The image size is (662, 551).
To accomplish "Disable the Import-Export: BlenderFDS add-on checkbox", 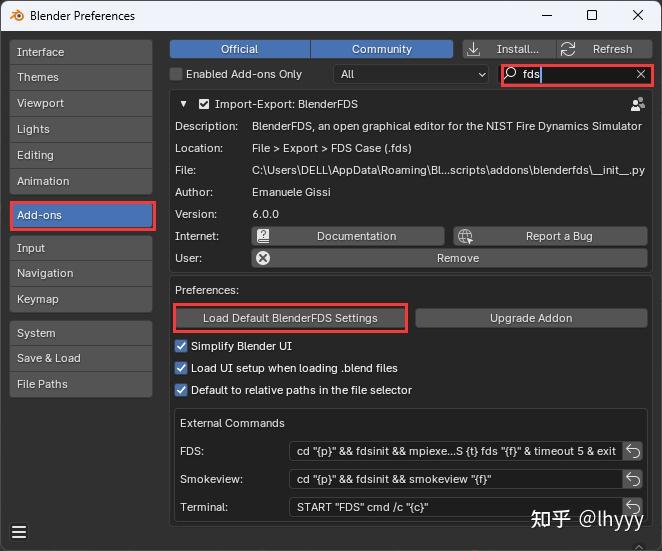I will tap(204, 104).
